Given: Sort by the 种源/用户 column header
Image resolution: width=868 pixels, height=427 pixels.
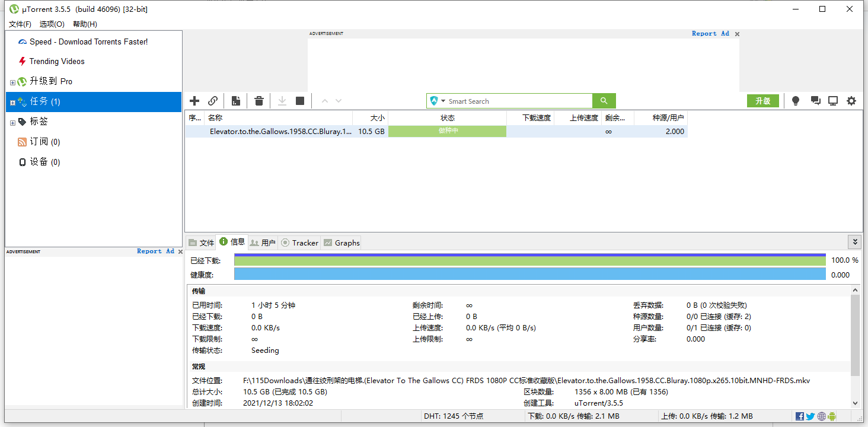Looking at the screenshot, I should click(x=661, y=118).
